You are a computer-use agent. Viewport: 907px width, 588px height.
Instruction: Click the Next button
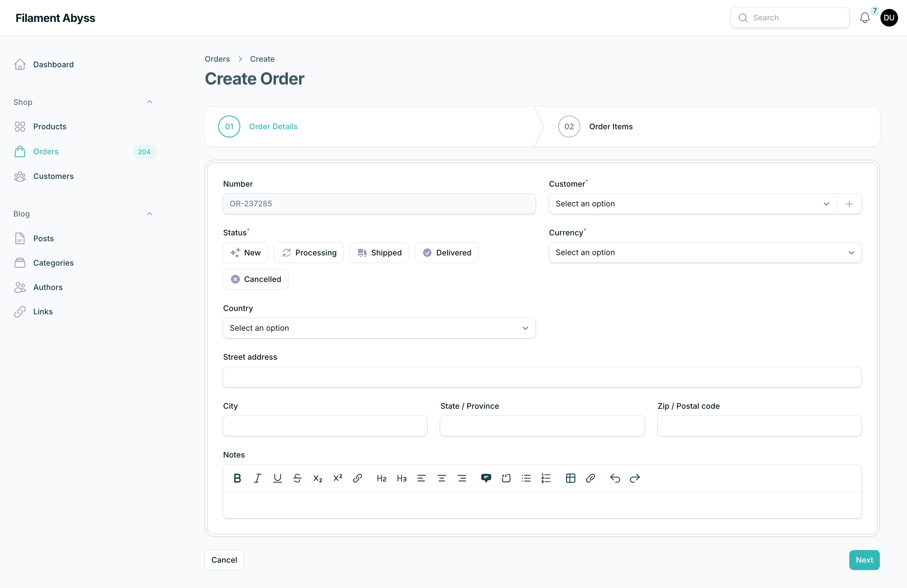pos(864,560)
